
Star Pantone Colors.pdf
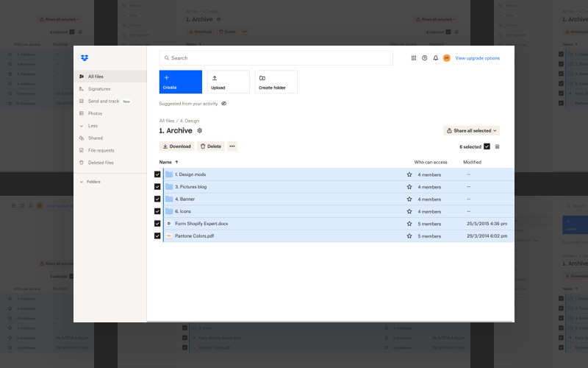409,236
